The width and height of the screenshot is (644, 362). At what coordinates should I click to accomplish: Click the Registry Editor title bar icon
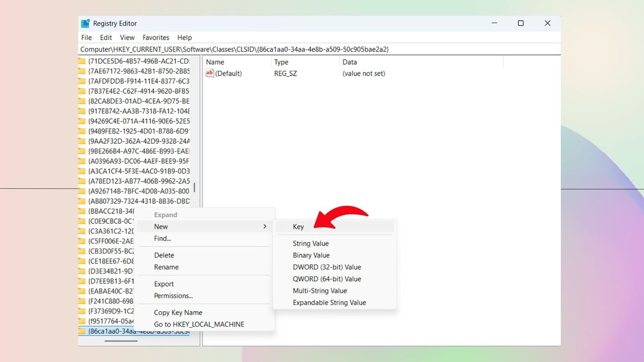(x=85, y=24)
